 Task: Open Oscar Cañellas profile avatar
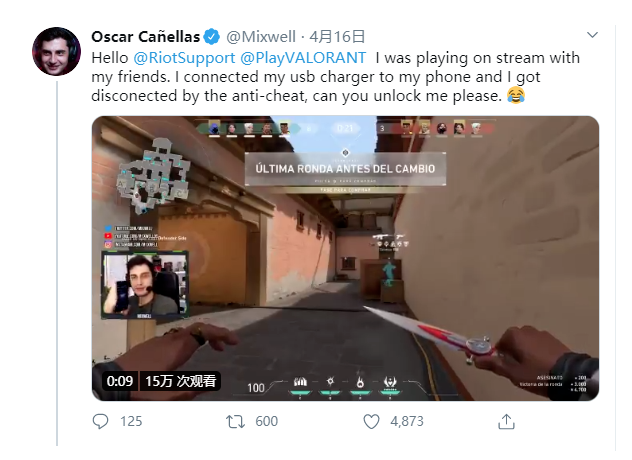pyautogui.click(x=56, y=51)
